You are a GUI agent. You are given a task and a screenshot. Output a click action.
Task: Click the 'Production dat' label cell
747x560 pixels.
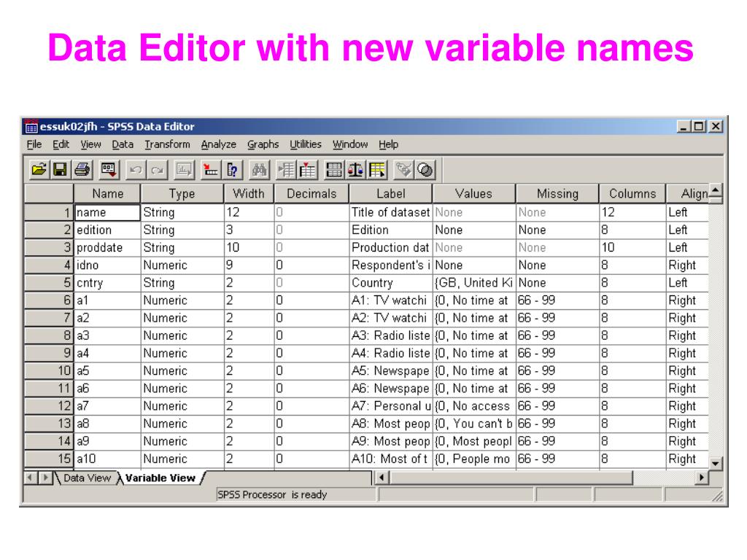pos(391,248)
